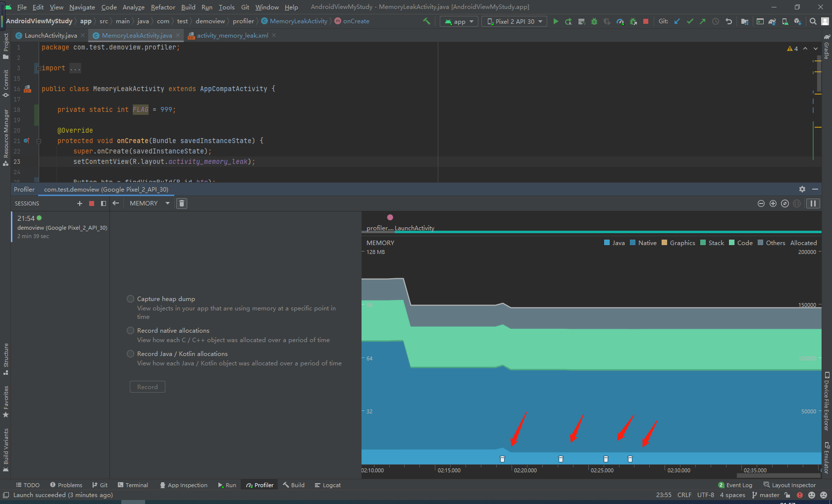Open the Navigate menu

(x=82, y=7)
